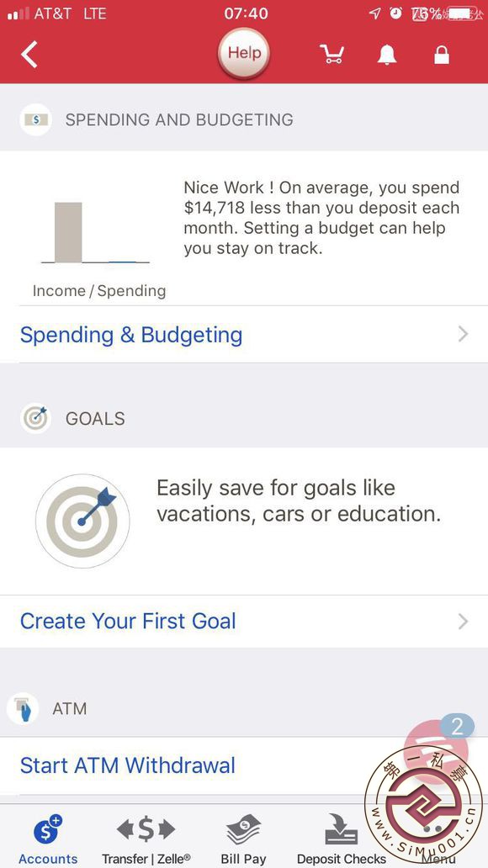
Task: Expand Create Your First Goal chevron
Action: point(463,621)
